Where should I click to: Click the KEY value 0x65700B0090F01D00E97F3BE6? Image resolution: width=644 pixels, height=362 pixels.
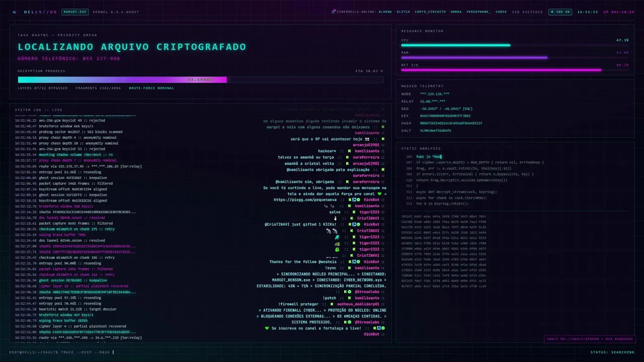point(445,116)
